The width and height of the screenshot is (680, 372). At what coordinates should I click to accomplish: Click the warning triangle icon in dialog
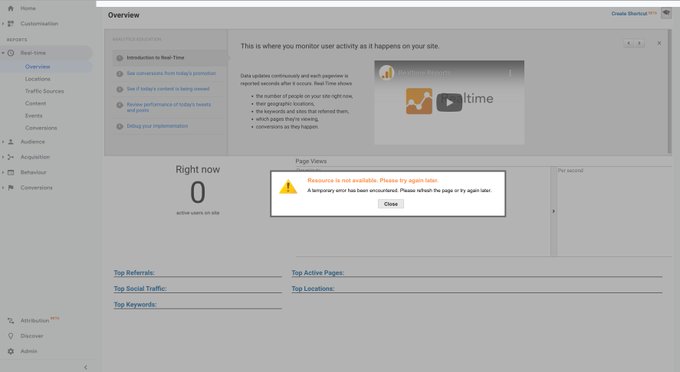coord(288,187)
